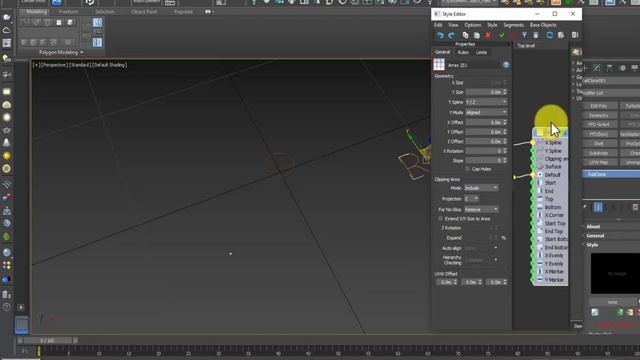Click the blue circular refresh icon
Viewport: 640px width, 360px height.
coord(549,36)
